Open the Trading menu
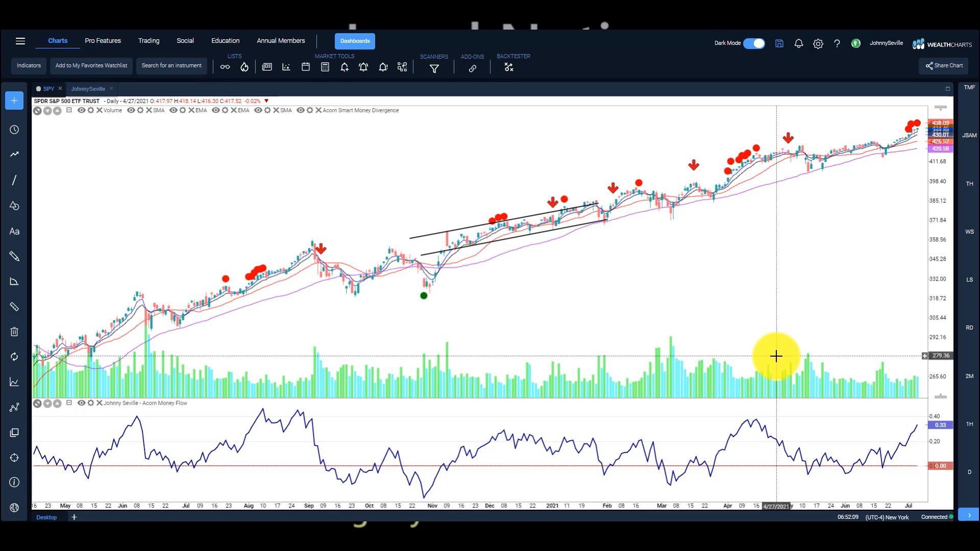980x551 pixels. click(149, 41)
